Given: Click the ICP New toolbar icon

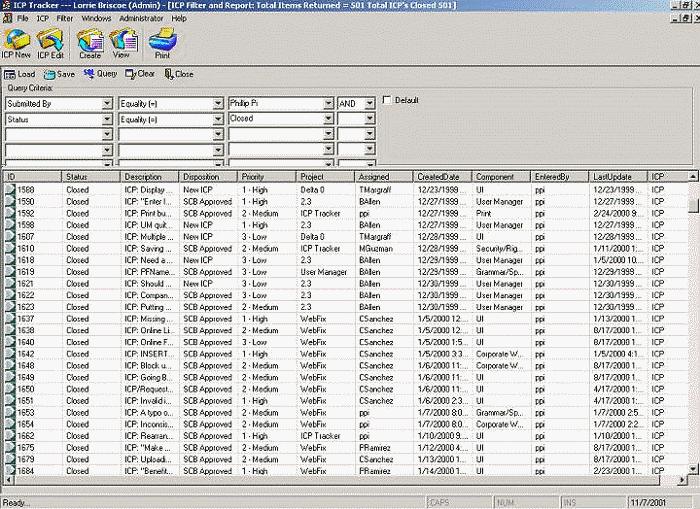Looking at the screenshot, I should (16, 44).
